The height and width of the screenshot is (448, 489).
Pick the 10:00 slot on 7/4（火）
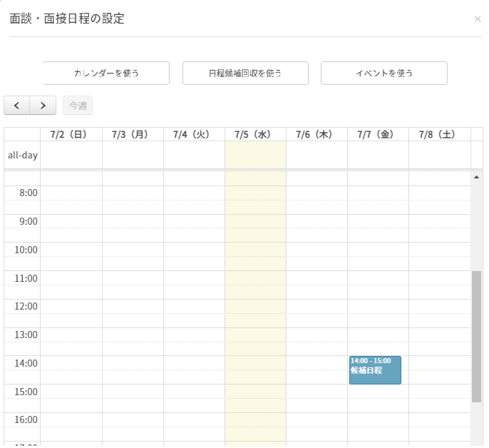coord(194,250)
